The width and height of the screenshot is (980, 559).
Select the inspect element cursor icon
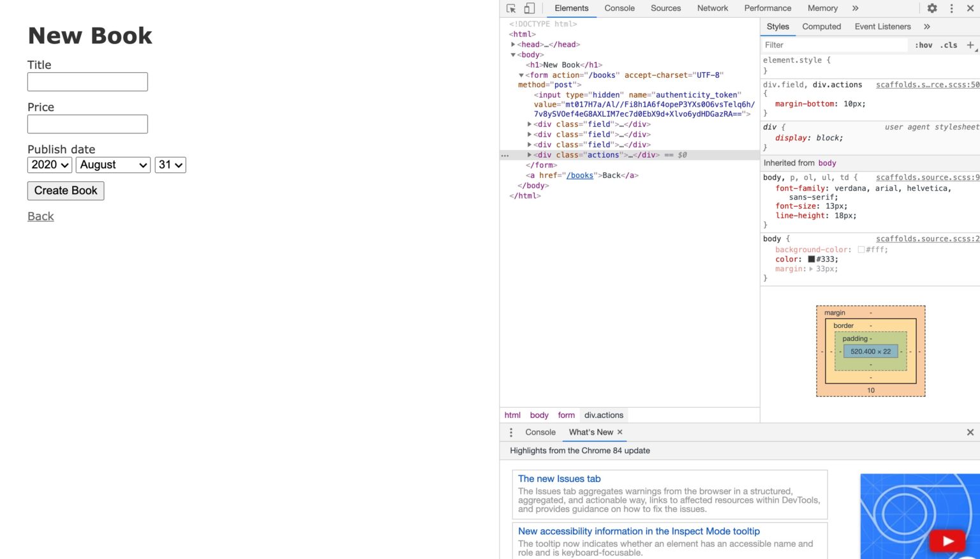coord(510,8)
